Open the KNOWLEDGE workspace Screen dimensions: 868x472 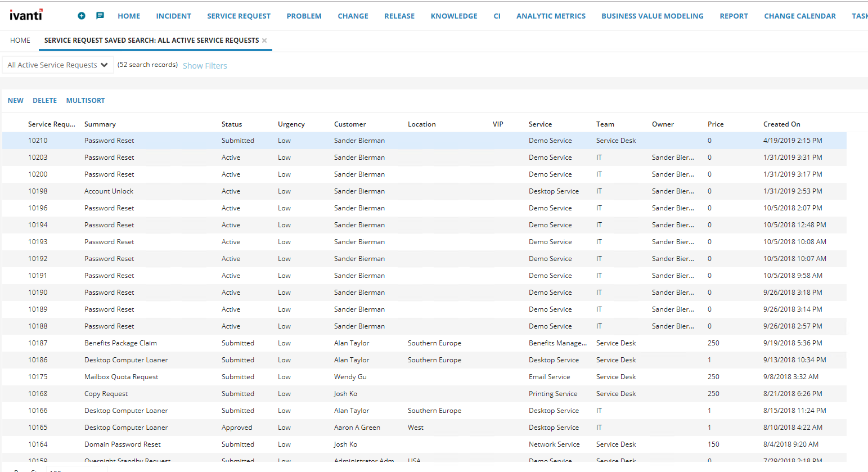click(454, 16)
